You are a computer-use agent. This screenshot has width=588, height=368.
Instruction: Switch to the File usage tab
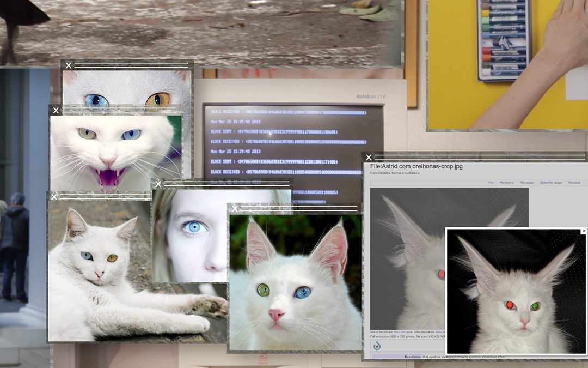click(526, 183)
